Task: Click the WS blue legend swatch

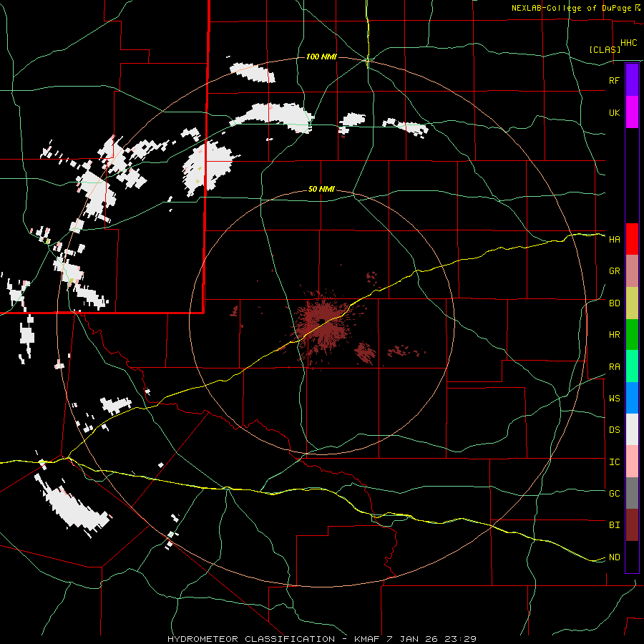Action: point(632,398)
